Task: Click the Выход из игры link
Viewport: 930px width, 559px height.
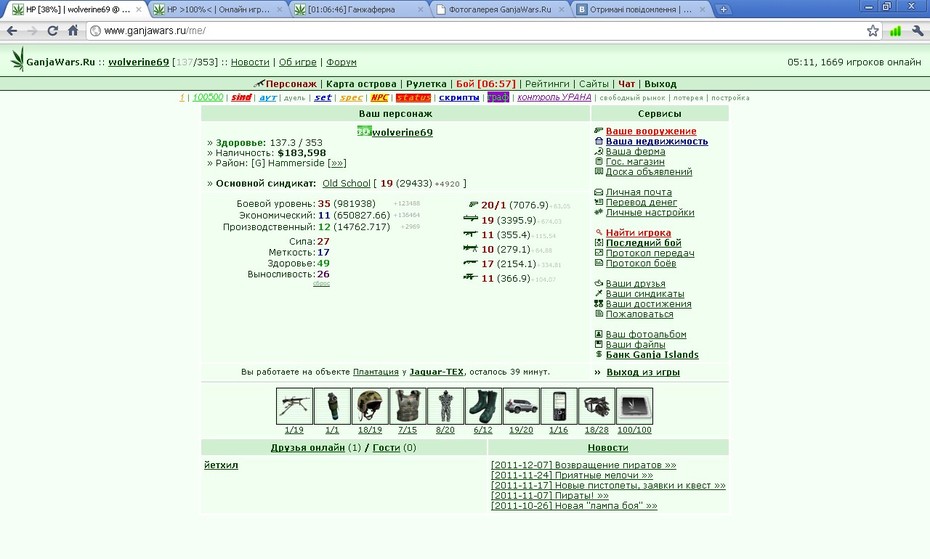Action: [643, 372]
